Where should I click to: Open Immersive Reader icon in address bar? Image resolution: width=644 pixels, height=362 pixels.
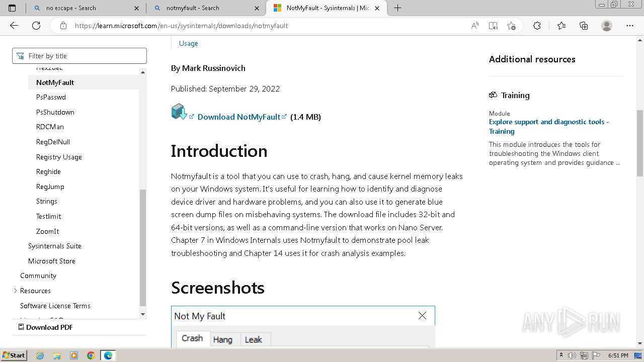tap(493, 26)
